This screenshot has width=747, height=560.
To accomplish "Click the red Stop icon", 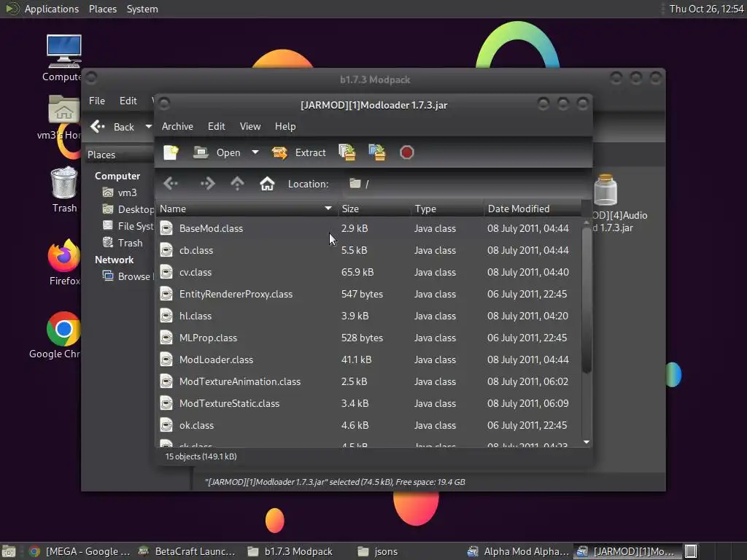I will [407, 152].
